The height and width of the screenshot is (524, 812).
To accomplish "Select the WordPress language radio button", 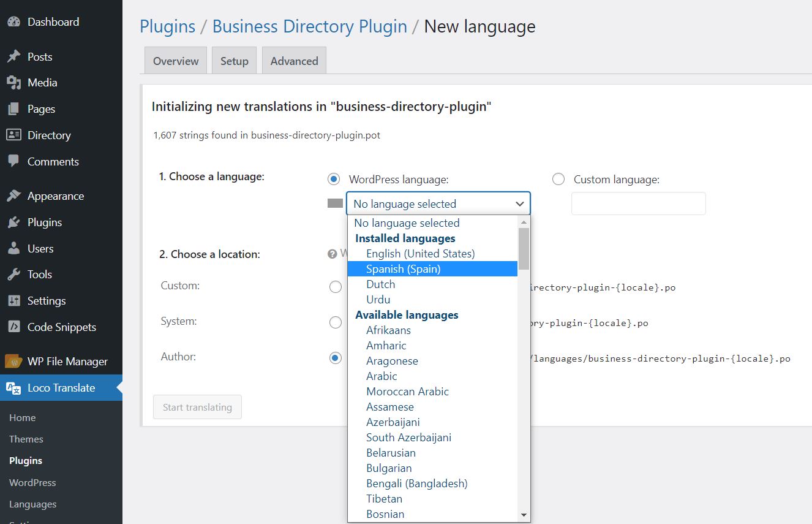I will (x=334, y=179).
